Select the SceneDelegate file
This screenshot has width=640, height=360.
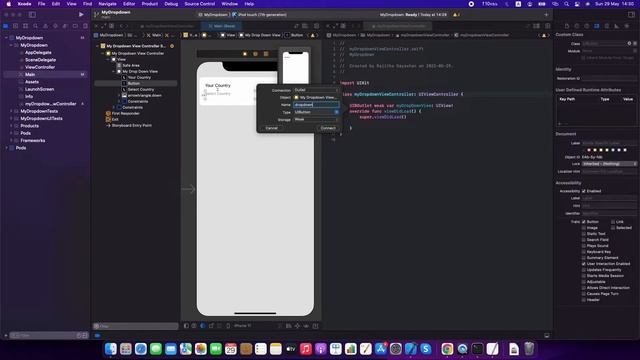[40, 60]
